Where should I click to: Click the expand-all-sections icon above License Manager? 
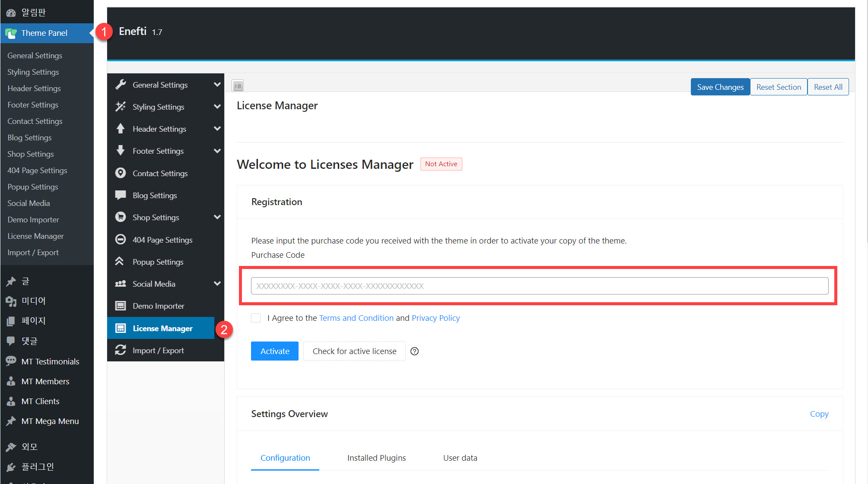(238, 86)
